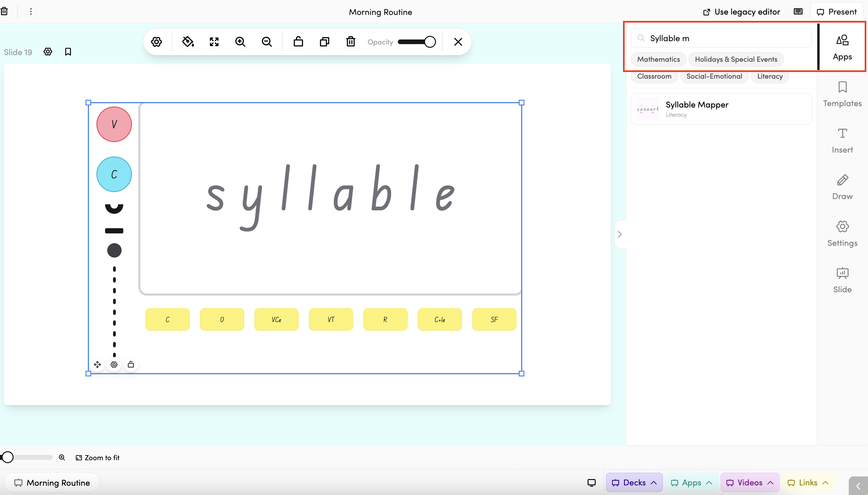Adjust the Opacity slider handle
This screenshot has width=868, height=495.
click(430, 42)
